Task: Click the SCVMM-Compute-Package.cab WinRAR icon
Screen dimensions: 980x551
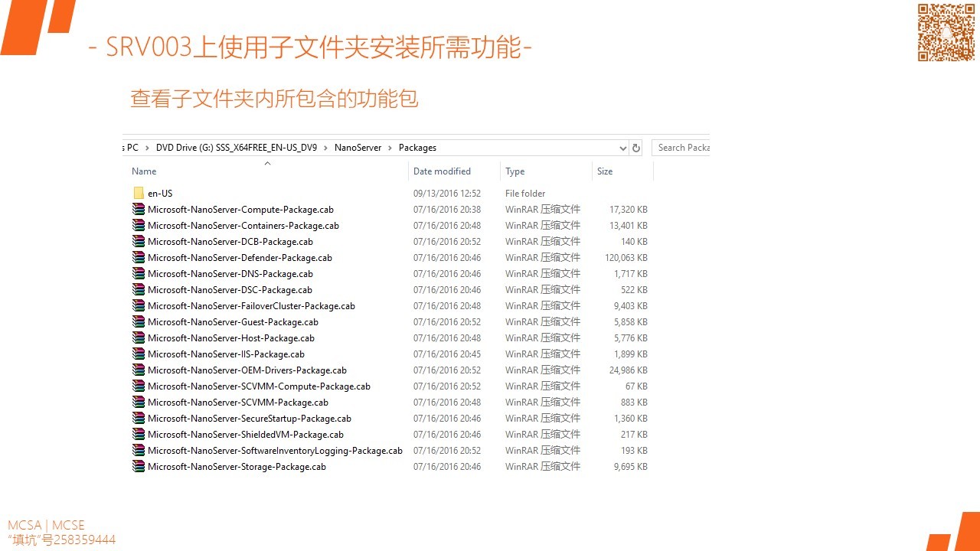Action: [139, 386]
